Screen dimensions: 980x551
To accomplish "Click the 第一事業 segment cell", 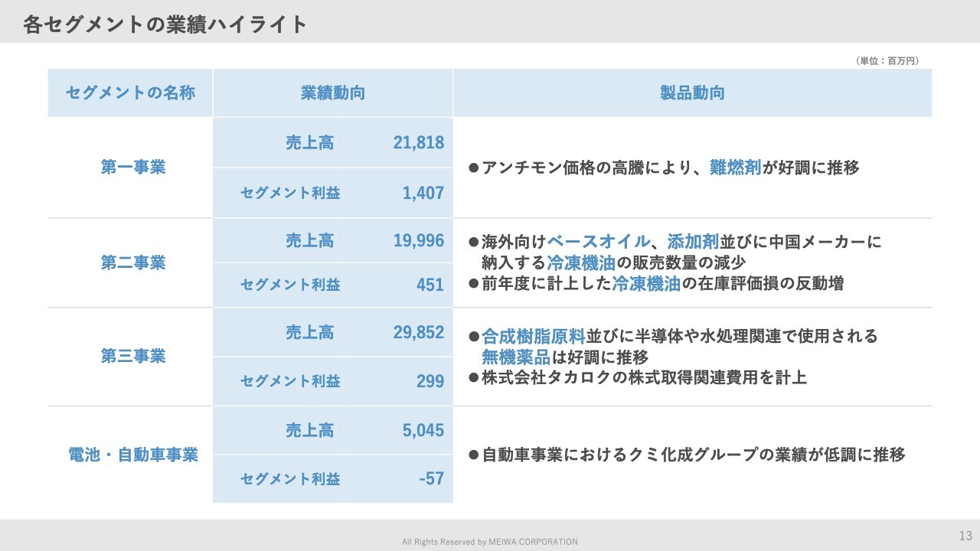I will coord(133,167).
